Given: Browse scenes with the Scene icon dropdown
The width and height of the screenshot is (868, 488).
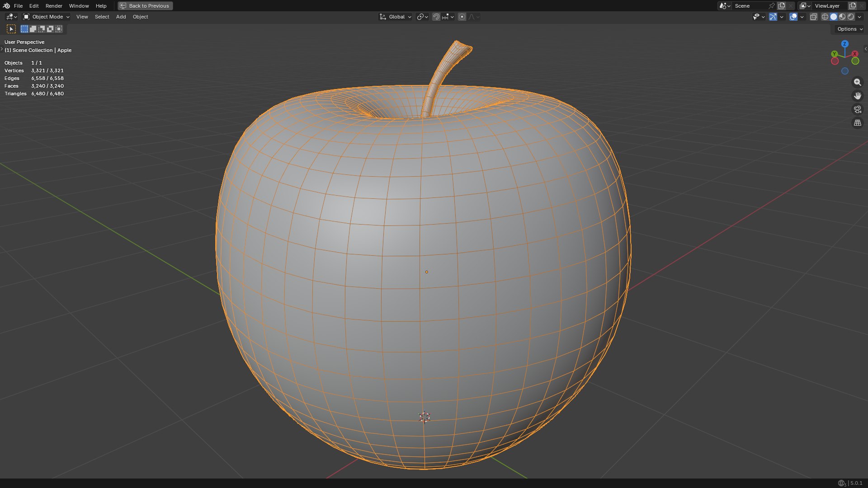Looking at the screenshot, I should tap(725, 6).
